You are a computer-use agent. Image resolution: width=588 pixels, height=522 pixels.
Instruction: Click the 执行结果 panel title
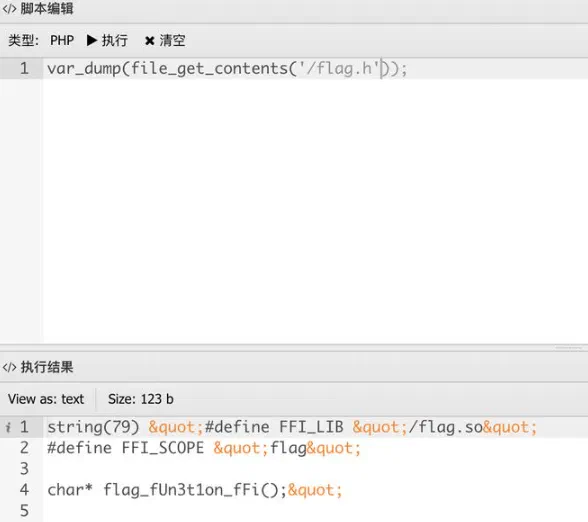click(x=47, y=367)
